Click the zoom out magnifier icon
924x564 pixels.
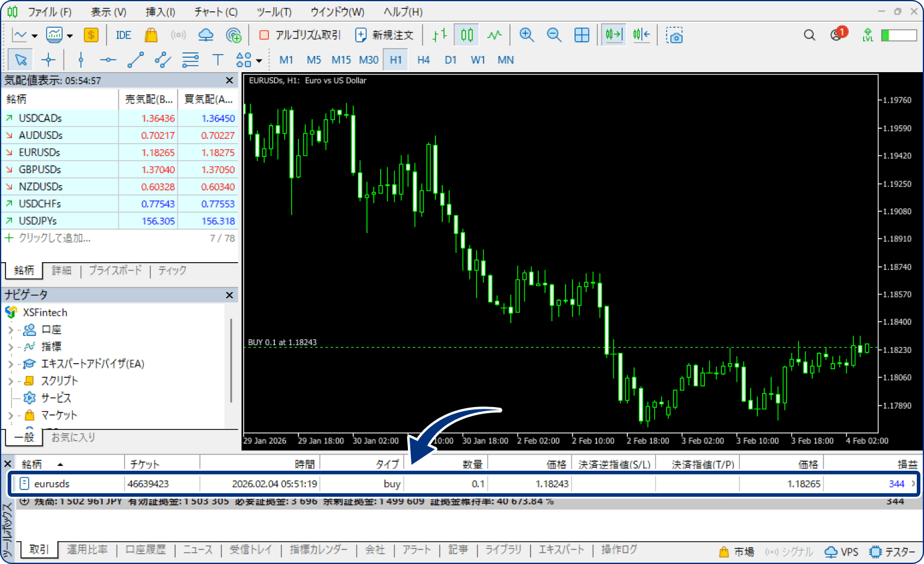pyautogui.click(x=554, y=35)
